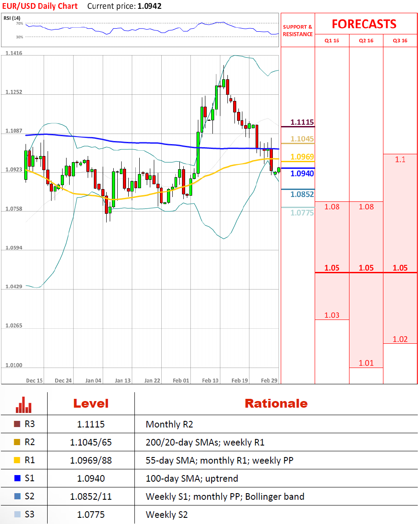Click the S2 row label
This screenshot has height=524, width=420.
[x=30, y=496]
